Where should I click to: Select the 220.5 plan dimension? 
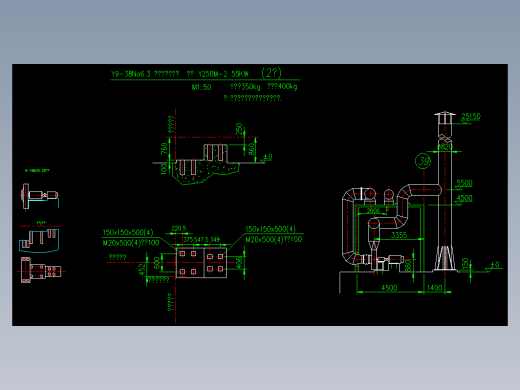pyautogui.click(x=179, y=229)
